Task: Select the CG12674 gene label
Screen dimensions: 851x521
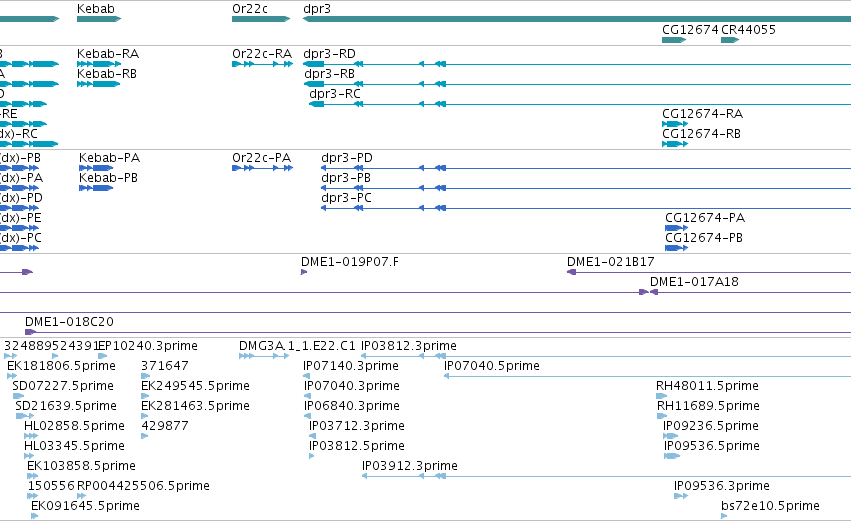Action: coord(690,30)
